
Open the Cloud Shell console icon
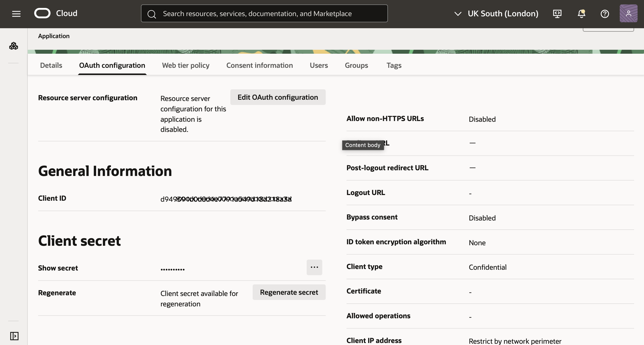click(x=557, y=14)
